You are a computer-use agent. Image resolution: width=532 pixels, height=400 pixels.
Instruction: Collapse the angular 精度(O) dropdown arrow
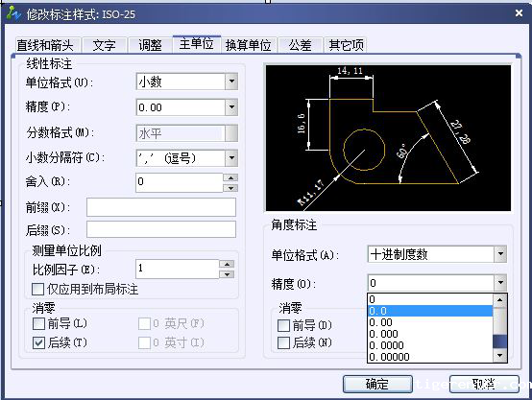500,283
